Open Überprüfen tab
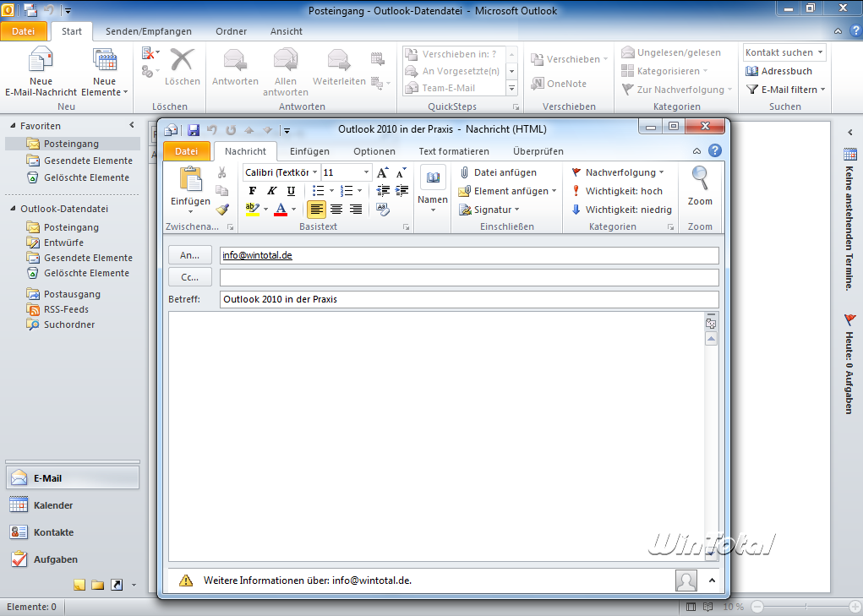The width and height of the screenshot is (863, 616). point(538,151)
